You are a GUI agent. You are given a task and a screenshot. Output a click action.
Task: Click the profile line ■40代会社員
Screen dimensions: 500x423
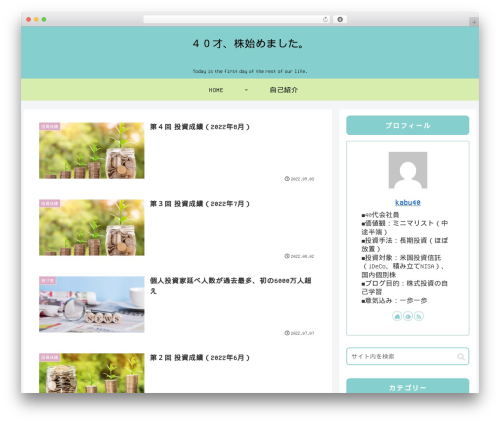(x=380, y=215)
